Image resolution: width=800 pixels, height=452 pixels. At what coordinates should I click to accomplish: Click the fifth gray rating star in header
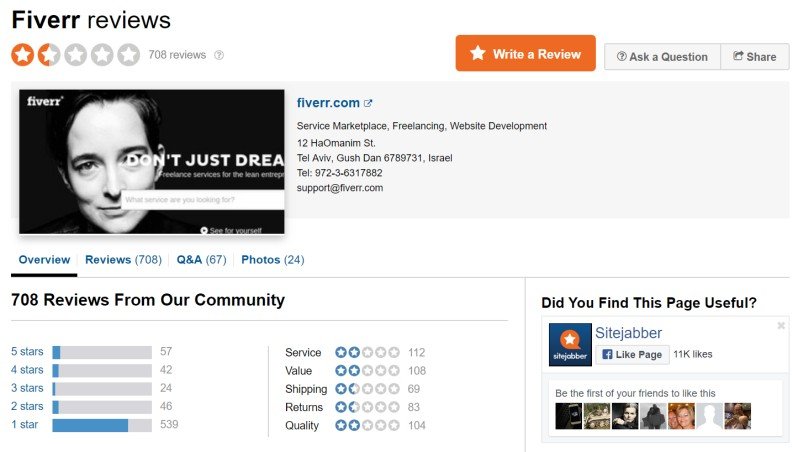pos(129,55)
